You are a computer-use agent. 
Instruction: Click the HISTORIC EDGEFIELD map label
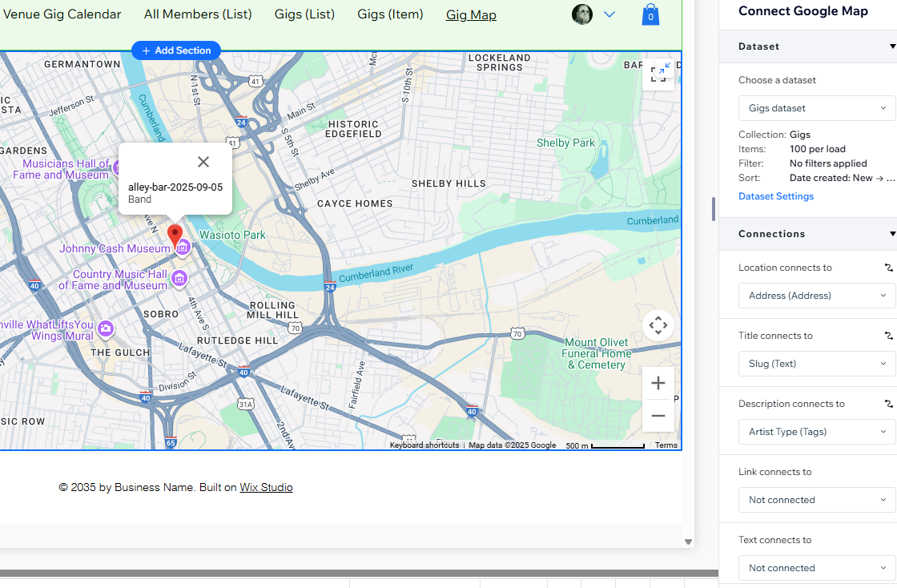(x=353, y=129)
